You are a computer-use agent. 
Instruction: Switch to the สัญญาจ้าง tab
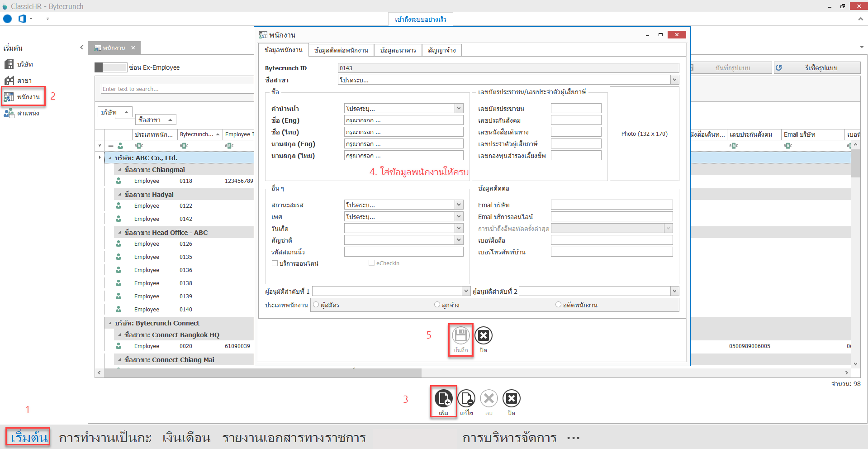(x=442, y=50)
